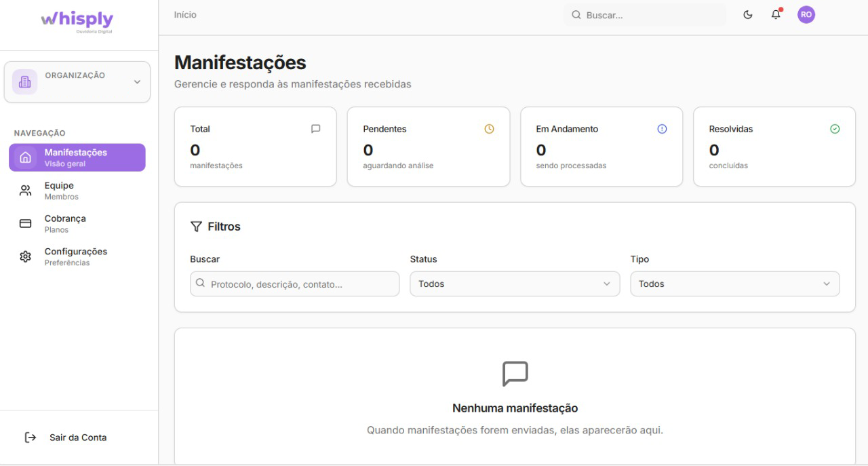Click the info icon on Em Andamento card
The height and width of the screenshot is (466, 868).
pyautogui.click(x=662, y=129)
